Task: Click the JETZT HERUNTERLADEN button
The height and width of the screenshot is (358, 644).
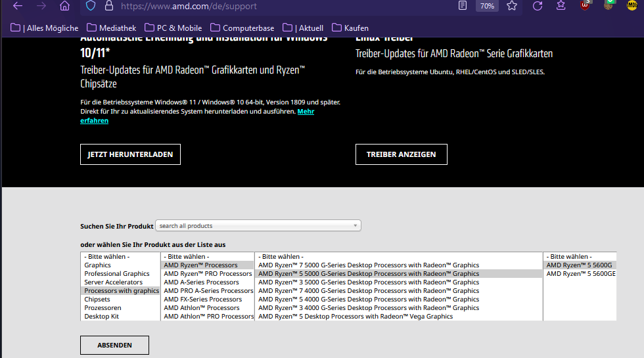Action: (130, 154)
